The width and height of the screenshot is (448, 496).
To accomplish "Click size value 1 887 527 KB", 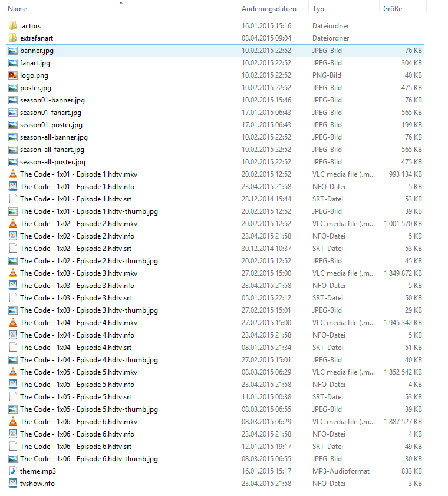I will (403, 422).
